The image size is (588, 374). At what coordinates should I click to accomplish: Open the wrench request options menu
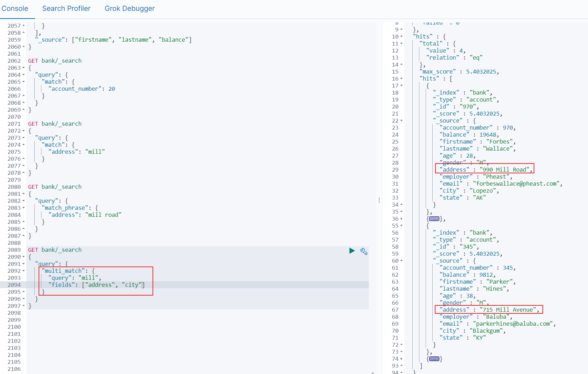click(364, 251)
